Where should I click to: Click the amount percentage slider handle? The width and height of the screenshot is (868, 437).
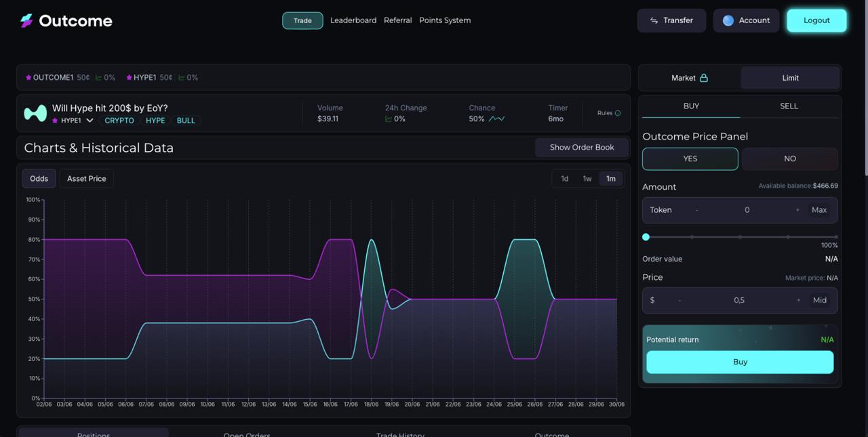646,237
